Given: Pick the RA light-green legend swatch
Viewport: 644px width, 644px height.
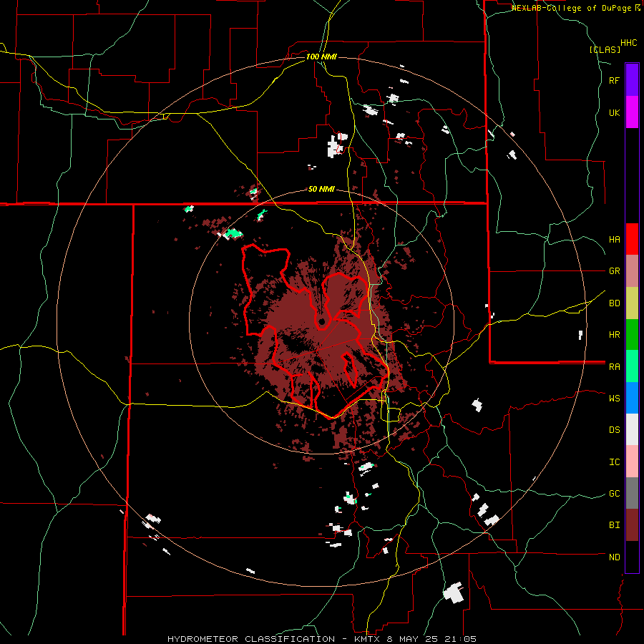Looking at the screenshot, I should click(632, 366).
